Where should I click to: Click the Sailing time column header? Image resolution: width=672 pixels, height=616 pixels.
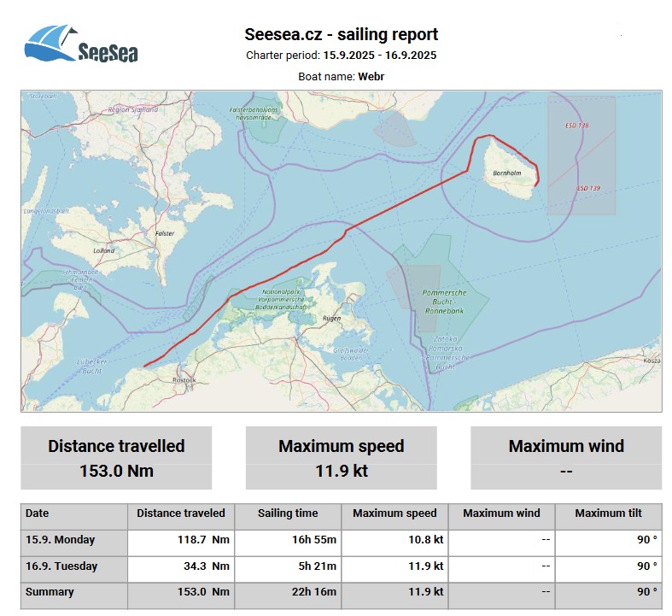tap(288, 513)
